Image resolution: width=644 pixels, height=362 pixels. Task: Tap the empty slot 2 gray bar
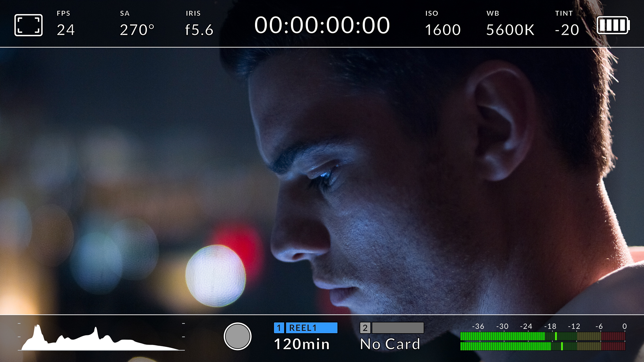(398, 328)
